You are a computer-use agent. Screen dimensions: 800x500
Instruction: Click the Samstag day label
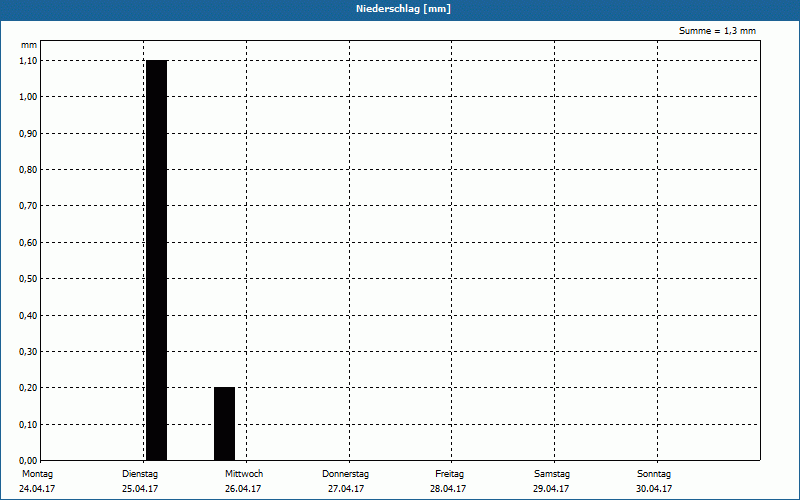click(x=552, y=474)
